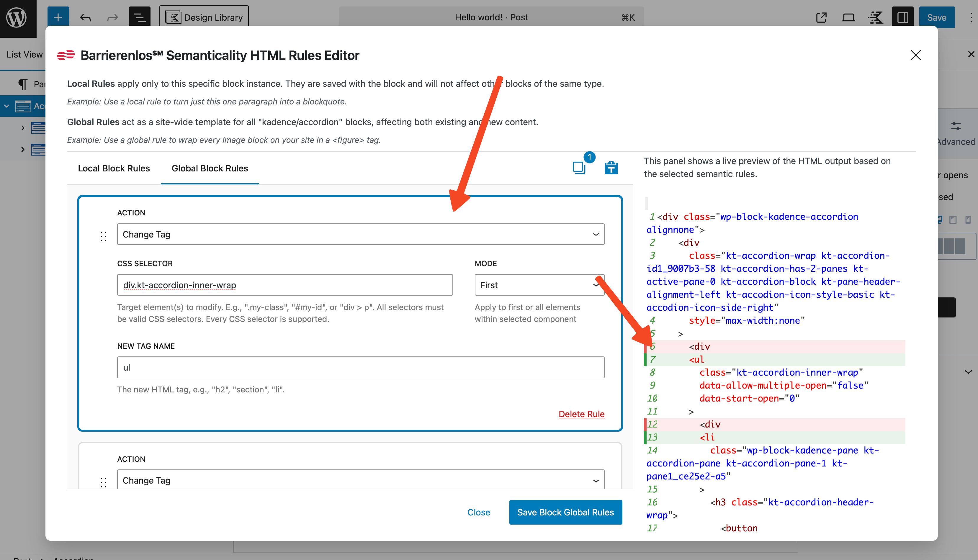Click the block inserter plus icon
978x560 pixels.
tap(58, 17)
